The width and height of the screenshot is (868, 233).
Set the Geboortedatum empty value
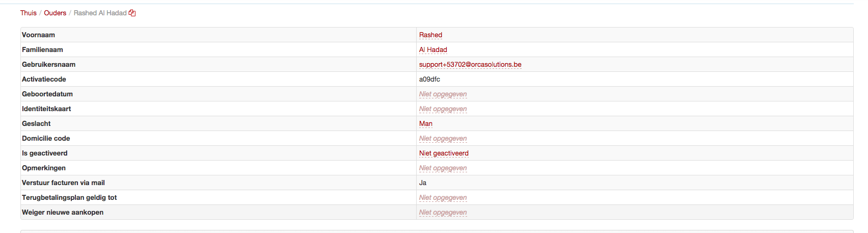(443, 94)
